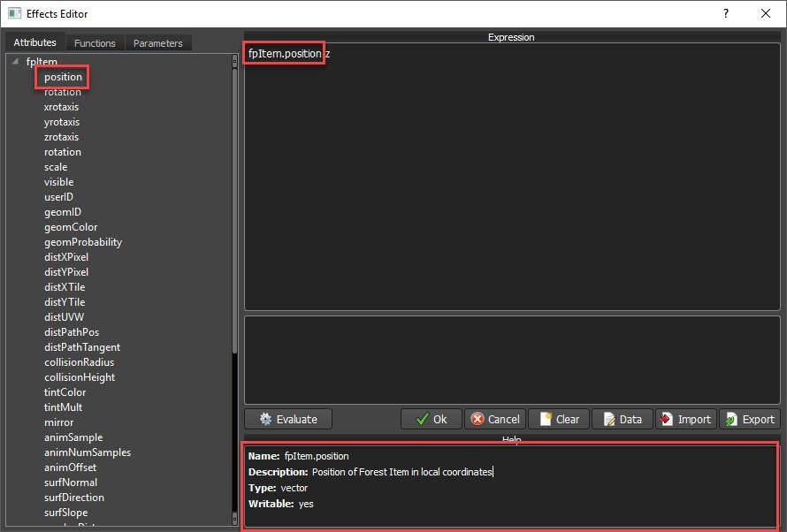Select the collisionRadius attribute
The height and width of the screenshot is (532, 787).
pyautogui.click(x=79, y=361)
